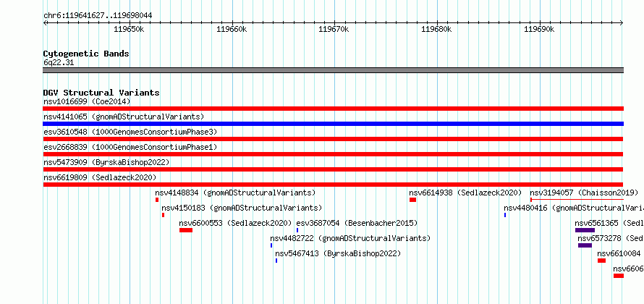Click the 119650k scale tick label
This screenshot has width=644, height=304.
(x=129, y=29)
